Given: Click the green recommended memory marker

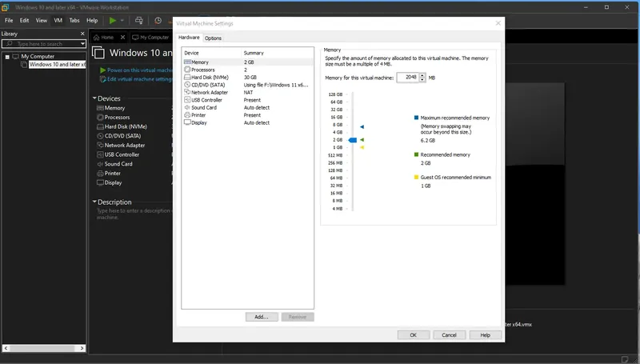Looking at the screenshot, I should tap(362, 140).
